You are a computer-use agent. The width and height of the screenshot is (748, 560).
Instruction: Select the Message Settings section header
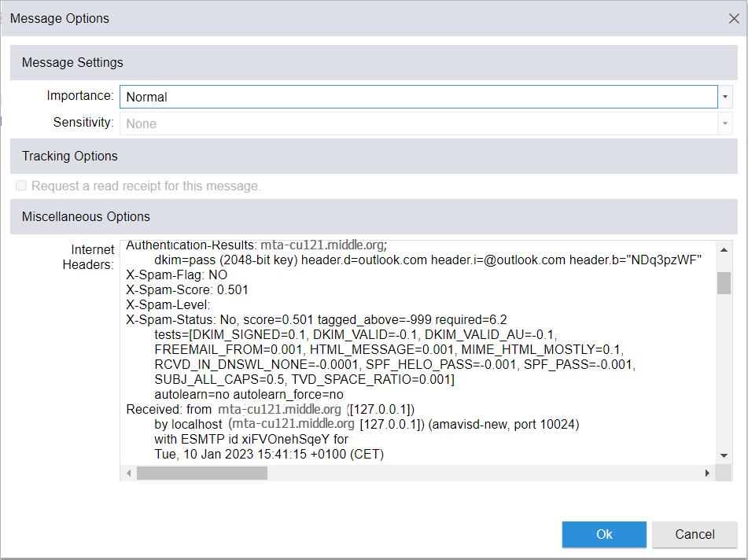click(x=72, y=62)
